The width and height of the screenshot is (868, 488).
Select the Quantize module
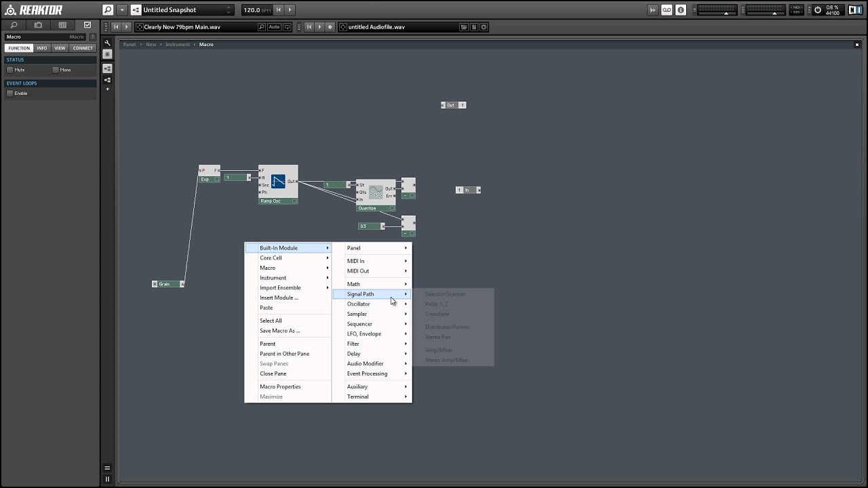(x=376, y=195)
